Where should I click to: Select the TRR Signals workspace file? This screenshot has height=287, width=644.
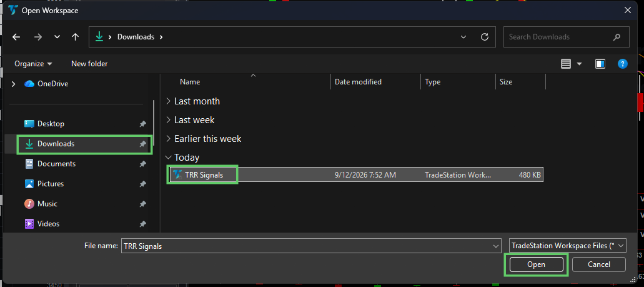pos(355,174)
